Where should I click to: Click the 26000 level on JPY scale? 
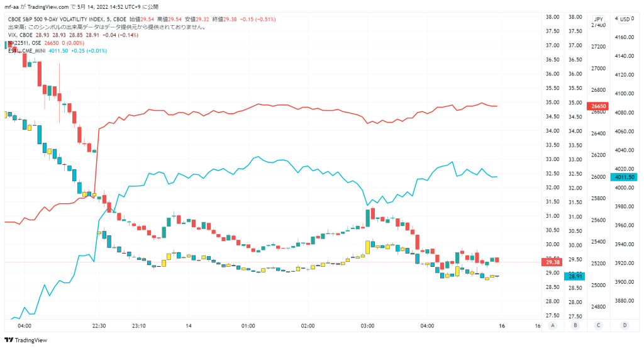598,177
